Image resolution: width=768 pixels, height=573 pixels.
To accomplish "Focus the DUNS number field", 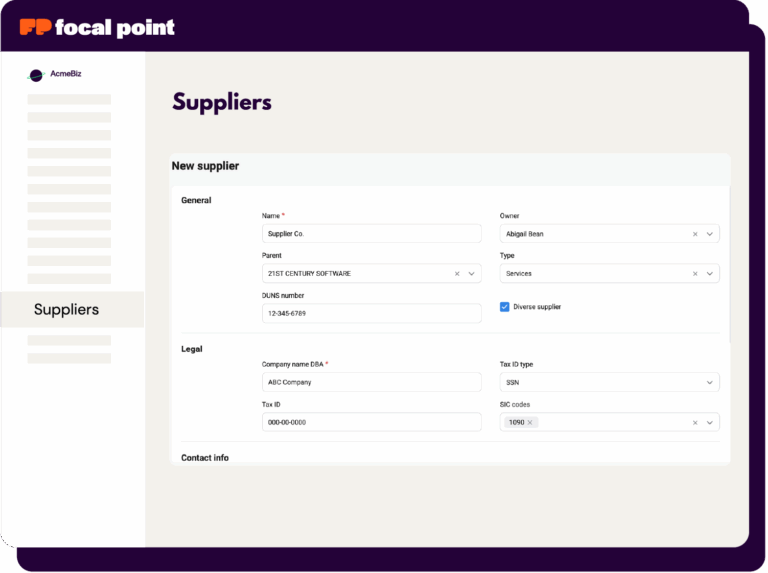I will pyautogui.click(x=370, y=313).
